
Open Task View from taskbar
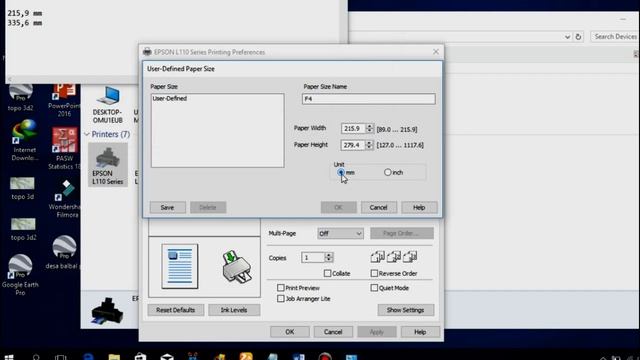(x=61, y=358)
